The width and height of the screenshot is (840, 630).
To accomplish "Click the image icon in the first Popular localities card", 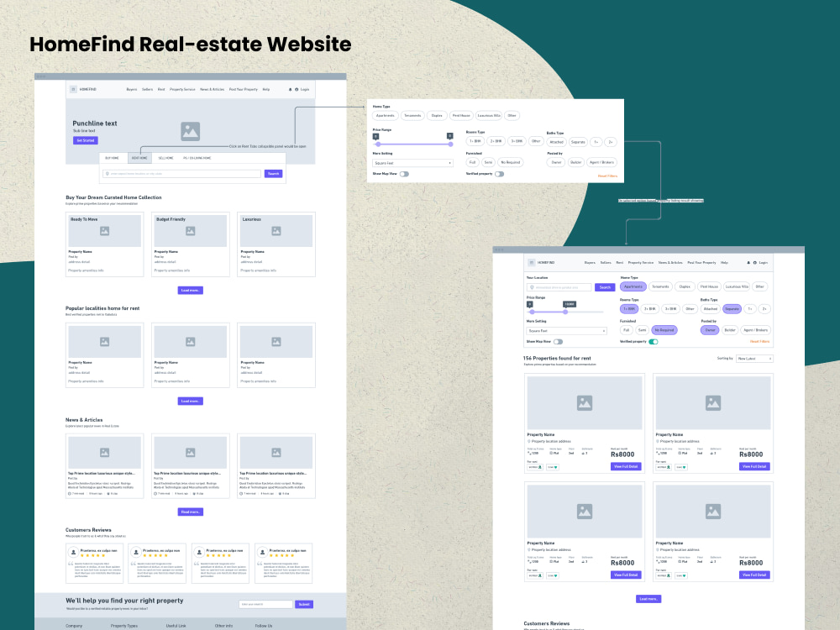I will coord(104,342).
